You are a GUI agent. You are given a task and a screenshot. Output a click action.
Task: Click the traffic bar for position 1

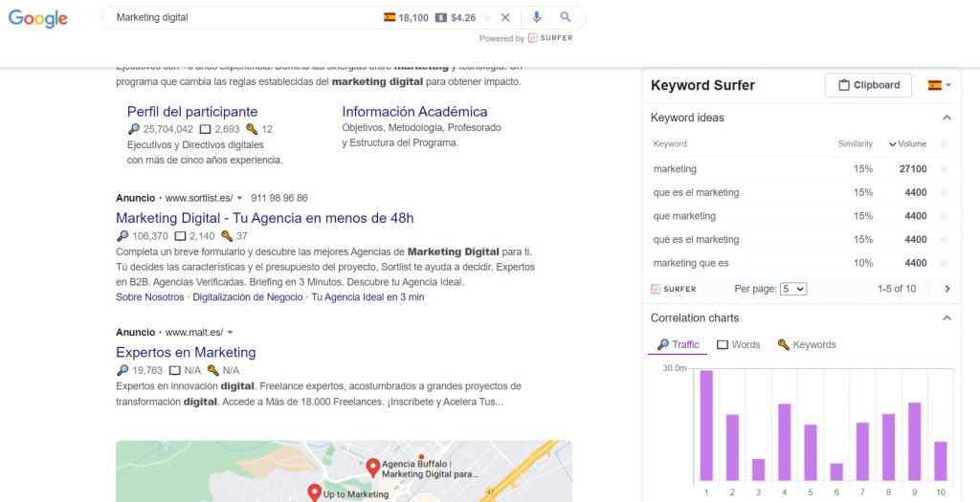click(x=706, y=426)
